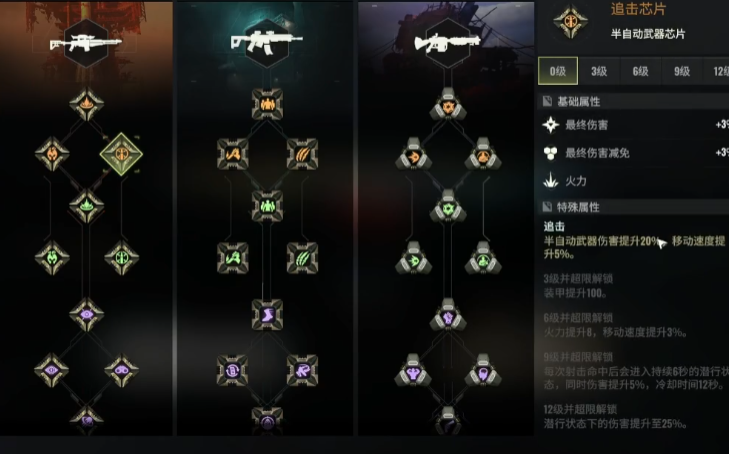Switch to the 6级 level tab

(x=640, y=71)
